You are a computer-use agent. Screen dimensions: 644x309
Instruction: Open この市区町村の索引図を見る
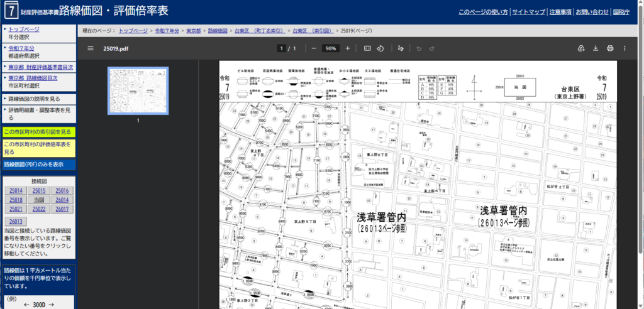(x=38, y=132)
